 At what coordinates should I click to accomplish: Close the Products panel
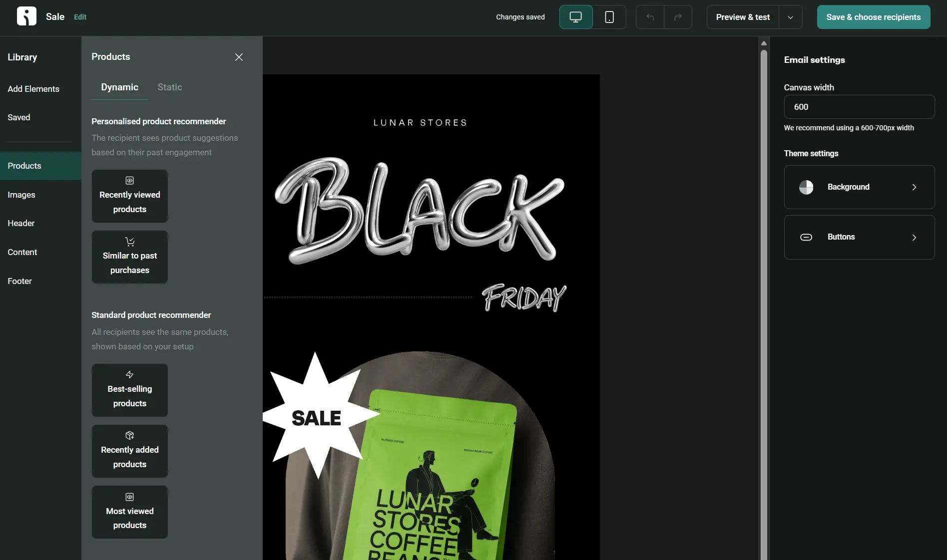(x=239, y=57)
